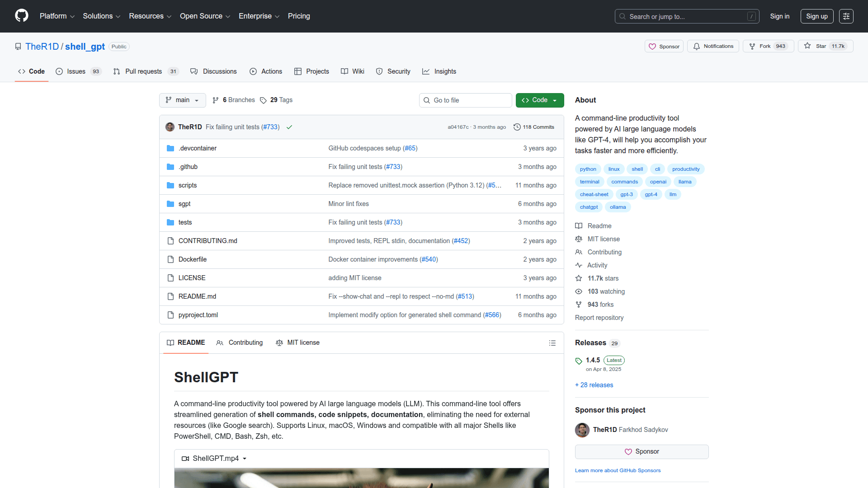Open the .devcontainer folder
This screenshot has width=868, height=488.
(197, 148)
